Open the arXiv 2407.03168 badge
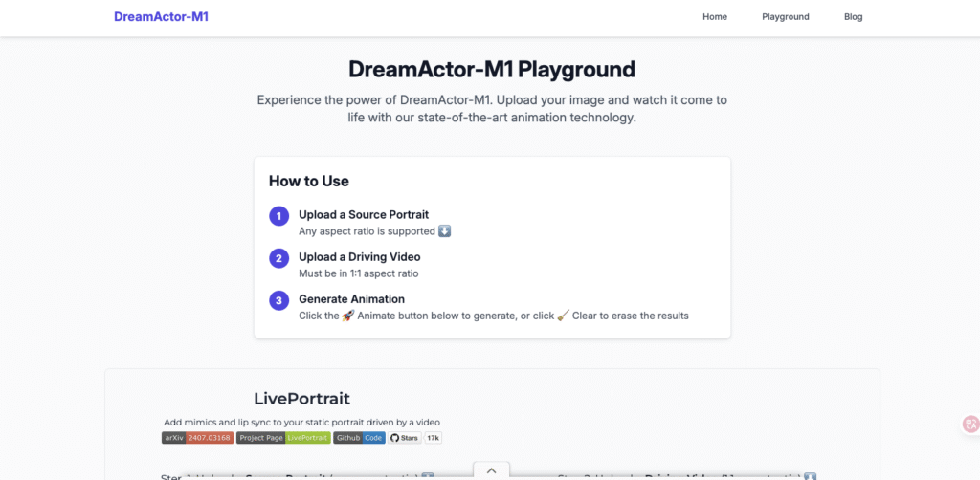The width and height of the screenshot is (980, 480). pyautogui.click(x=197, y=438)
